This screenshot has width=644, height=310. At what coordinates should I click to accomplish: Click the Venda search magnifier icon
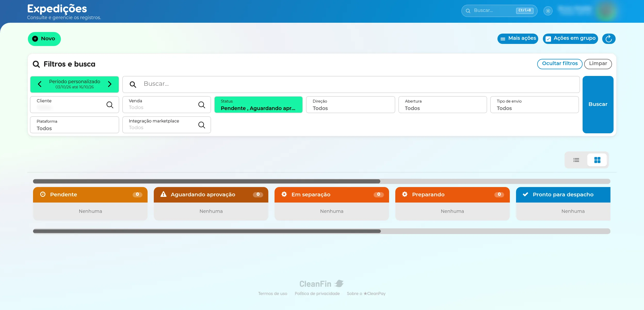(202, 105)
